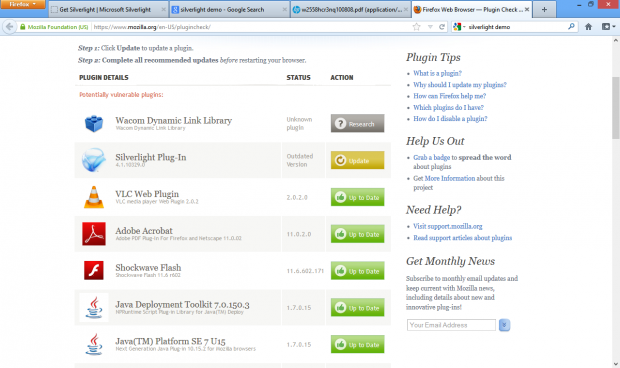This screenshot has height=368, width=620.
Task: Open 'How do I disable a plugin?' link
Action: pyautogui.click(x=450, y=119)
